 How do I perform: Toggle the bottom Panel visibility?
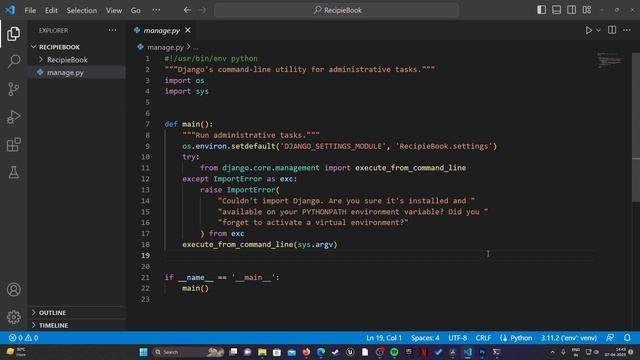(556, 10)
